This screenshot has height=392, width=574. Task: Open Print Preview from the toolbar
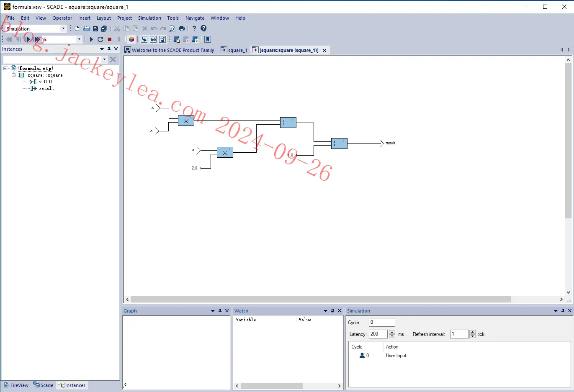pyautogui.click(x=172, y=28)
